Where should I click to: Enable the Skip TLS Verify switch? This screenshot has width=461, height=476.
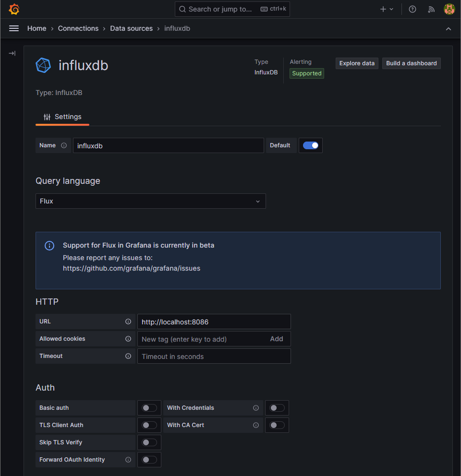click(x=149, y=442)
